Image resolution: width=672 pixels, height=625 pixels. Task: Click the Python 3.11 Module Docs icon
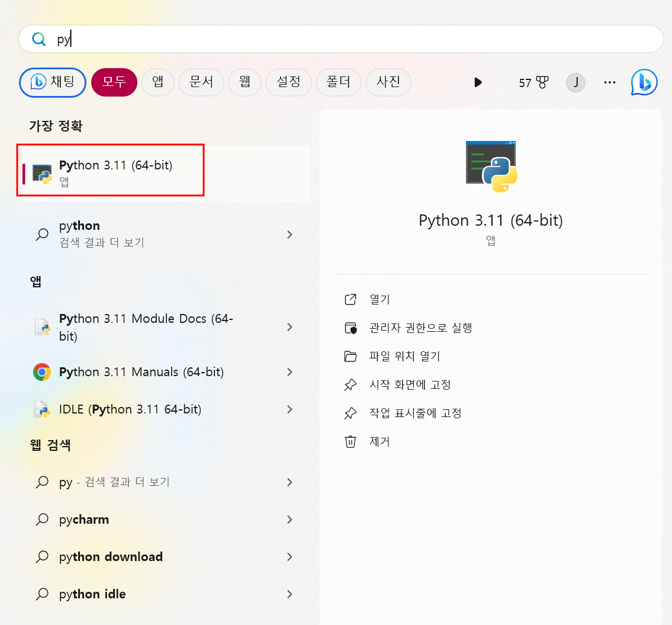[42, 327]
